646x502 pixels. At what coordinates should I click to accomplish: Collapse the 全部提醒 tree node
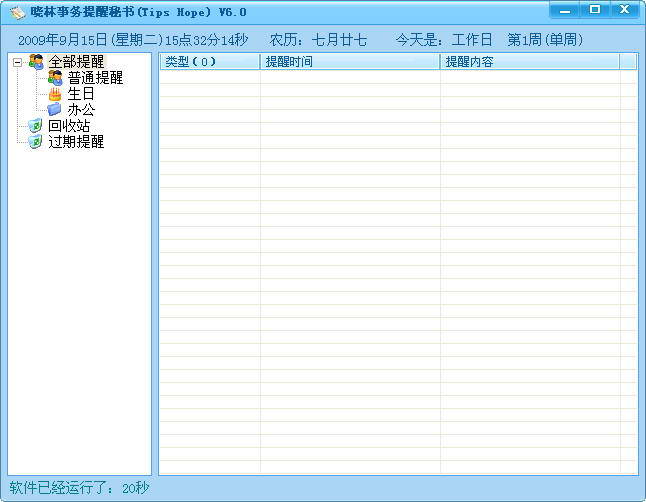click(x=17, y=63)
